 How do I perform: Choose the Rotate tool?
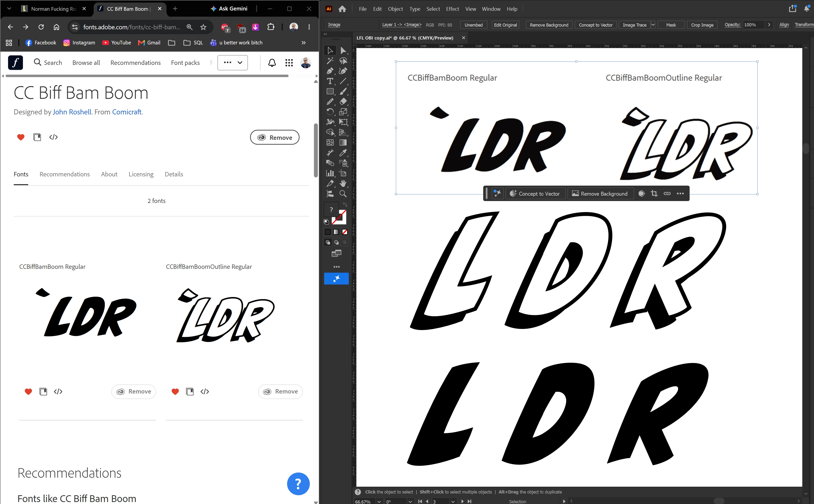(330, 112)
